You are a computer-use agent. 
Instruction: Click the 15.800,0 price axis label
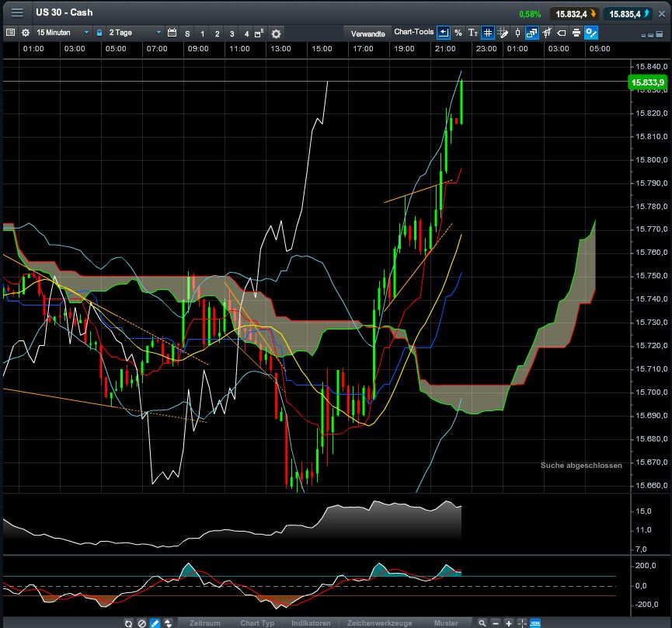coord(651,160)
